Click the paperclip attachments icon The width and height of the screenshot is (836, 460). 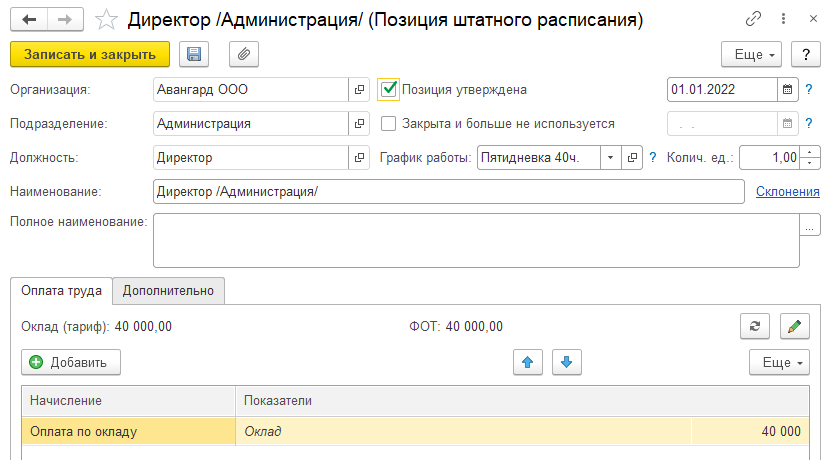tap(243, 54)
